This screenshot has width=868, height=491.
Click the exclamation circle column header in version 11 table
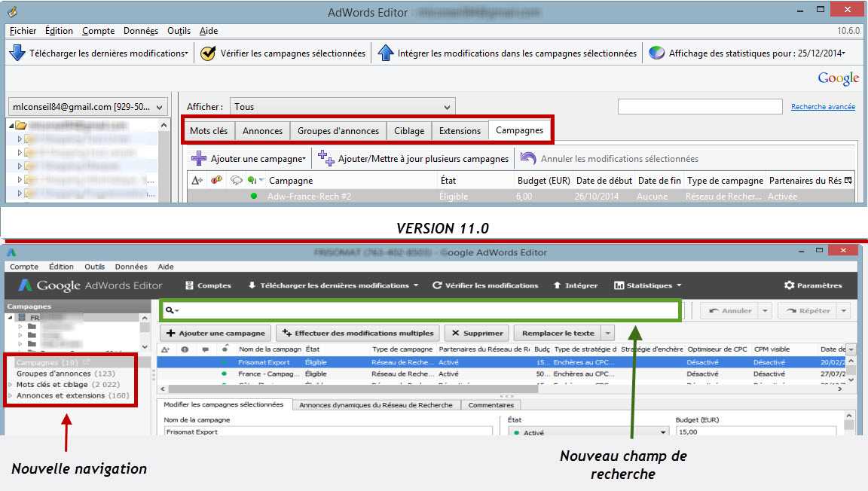pyautogui.click(x=185, y=349)
